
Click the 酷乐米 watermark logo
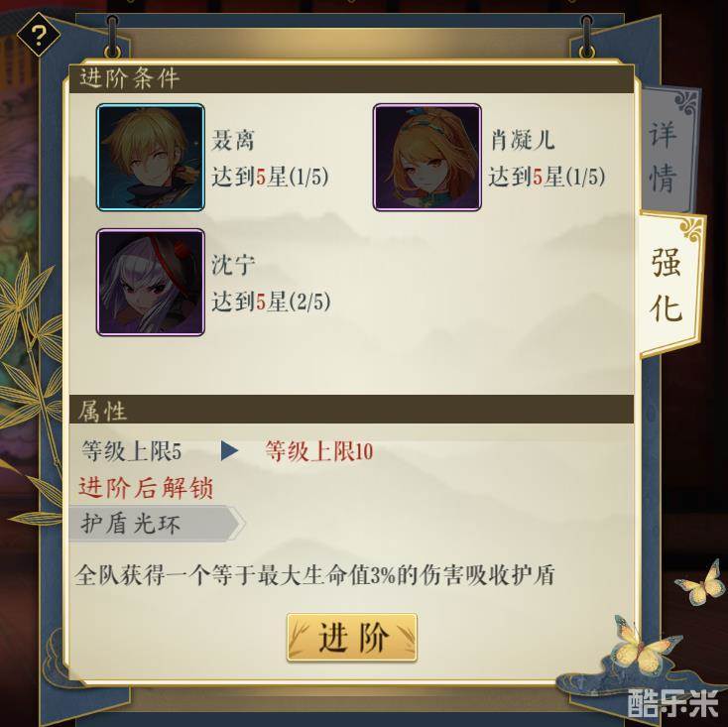(x=672, y=703)
